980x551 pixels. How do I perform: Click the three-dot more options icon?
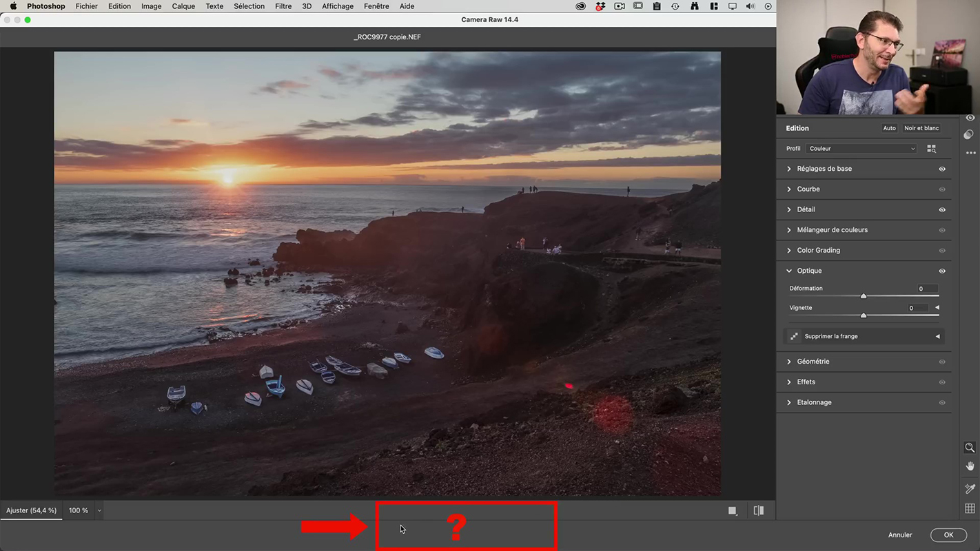(x=970, y=153)
